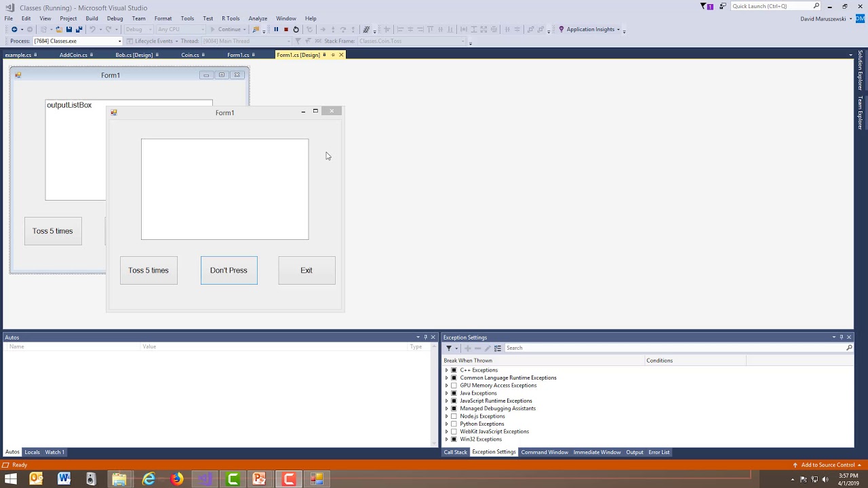Open Microsoft Word from the taskbar
868x488 pixels.
[x=64, y=479]
